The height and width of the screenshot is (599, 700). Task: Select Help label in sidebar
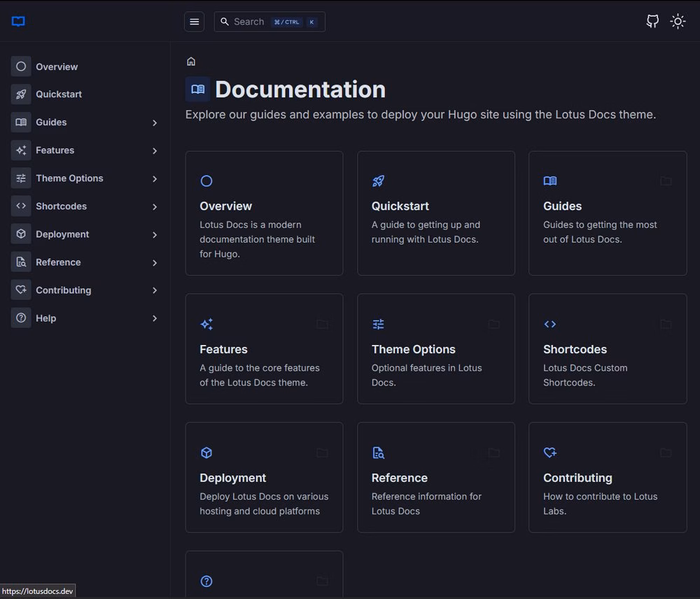coord(46,318)
